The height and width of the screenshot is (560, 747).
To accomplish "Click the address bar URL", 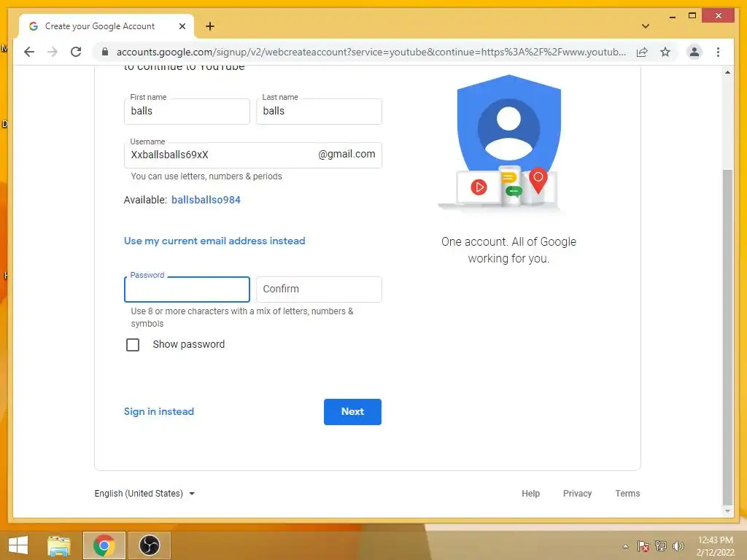I will pos(371,52).
